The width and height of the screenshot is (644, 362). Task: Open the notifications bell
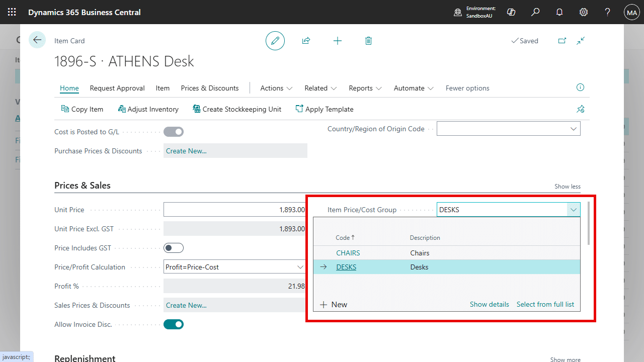(559, 12)
